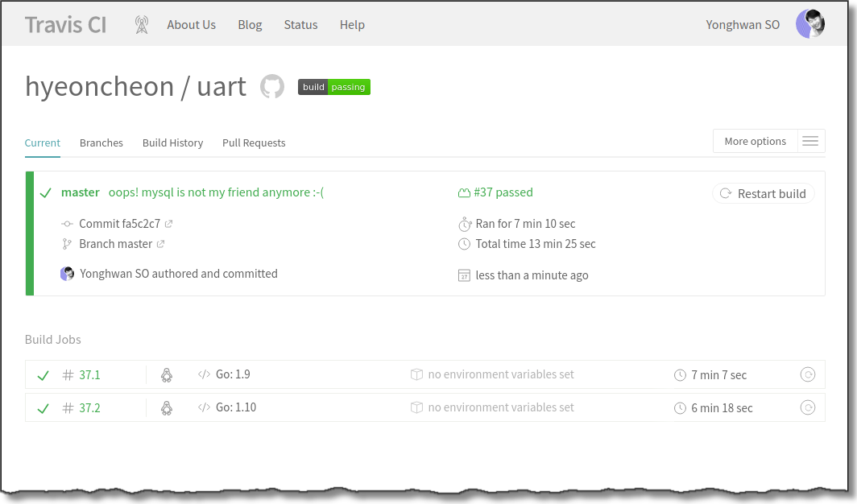Screen dimensions: 857x504
Task: Click the broadcast tower icon in header
Action: point(142,25)
